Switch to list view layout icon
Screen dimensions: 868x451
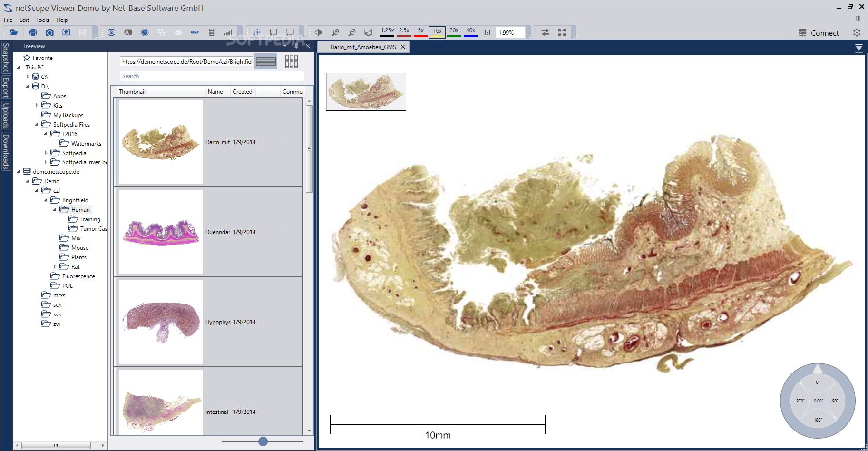click(x=266, y=61)
